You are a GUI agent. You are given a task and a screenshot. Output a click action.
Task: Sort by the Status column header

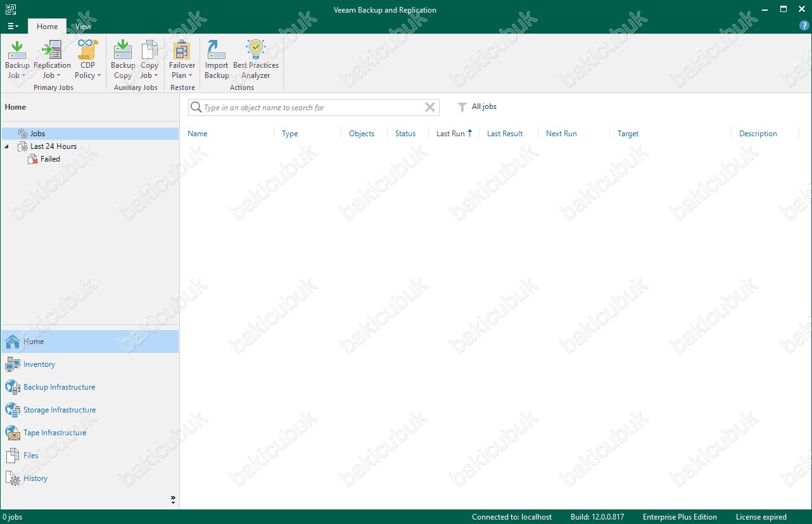pos(405,134)
